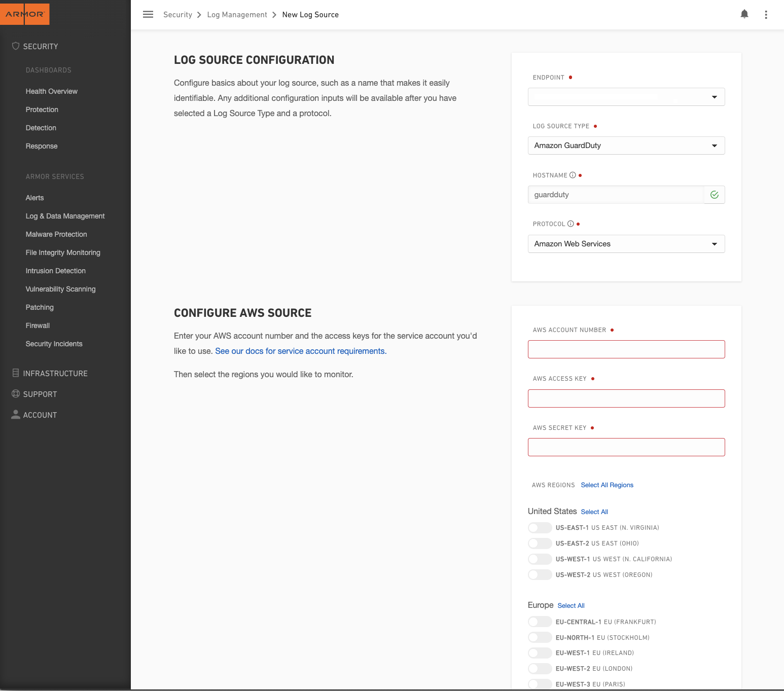Turn on US-WEST-2 Oregon toggle
The width and height of the screenshot is (784, 691).
540,575
